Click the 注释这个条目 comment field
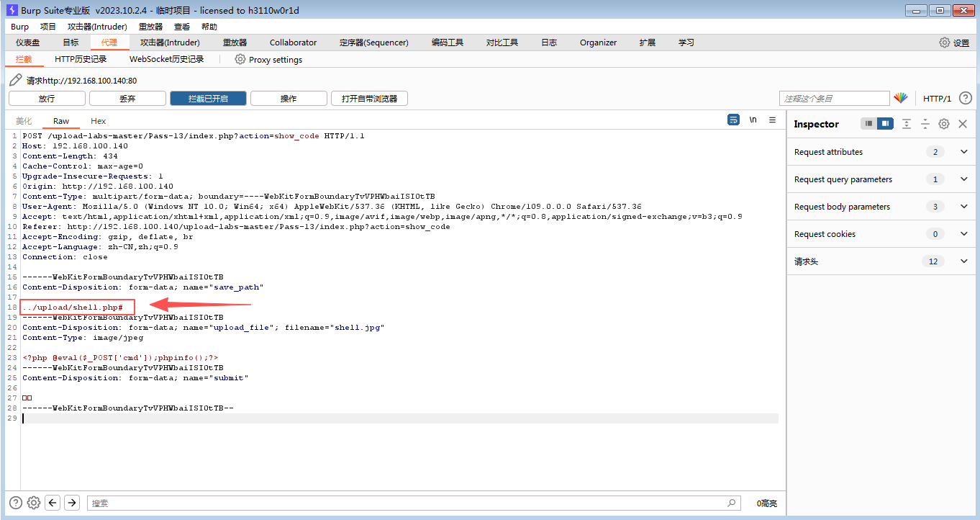This screenshot has height=520, width=980. tap(835, 98)
